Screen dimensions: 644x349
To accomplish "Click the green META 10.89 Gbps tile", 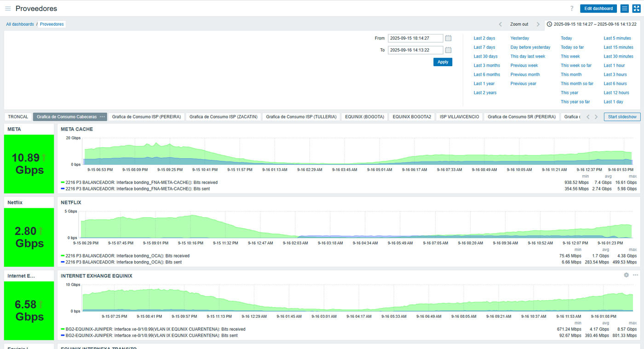I will pyautogui.click(x=29, y=164).
